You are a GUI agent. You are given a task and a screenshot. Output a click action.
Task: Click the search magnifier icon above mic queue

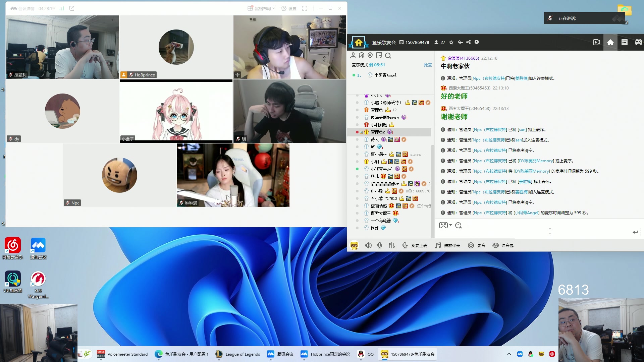click(388, 55)
